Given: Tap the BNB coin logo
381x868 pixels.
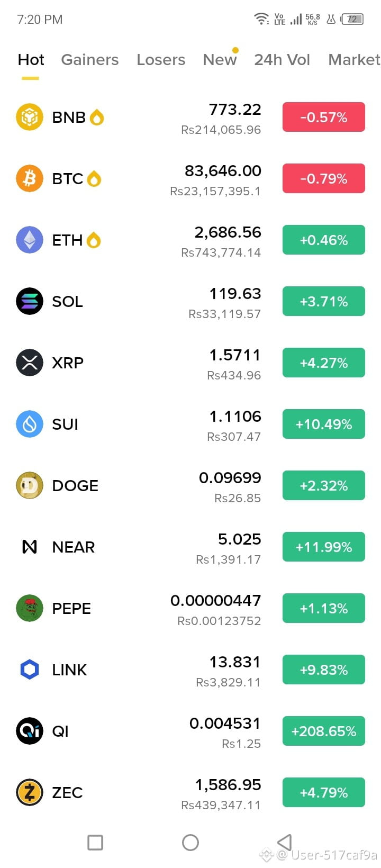Looking at the screenshot, I should point(30,117).
